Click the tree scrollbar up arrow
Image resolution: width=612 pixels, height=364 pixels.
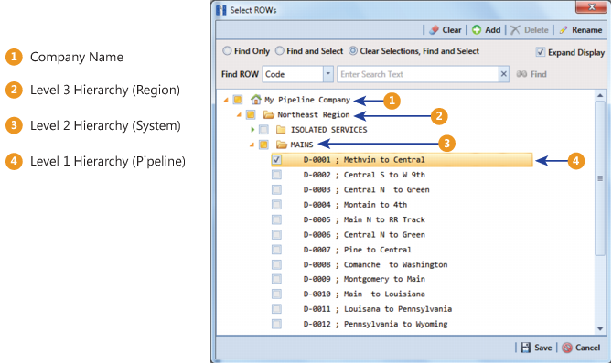coord(600,95)
